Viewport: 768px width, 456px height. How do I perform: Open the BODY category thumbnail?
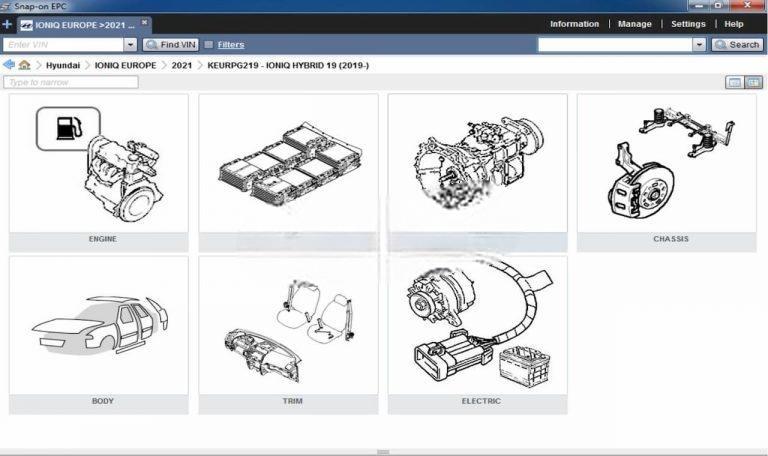[98, 325]
